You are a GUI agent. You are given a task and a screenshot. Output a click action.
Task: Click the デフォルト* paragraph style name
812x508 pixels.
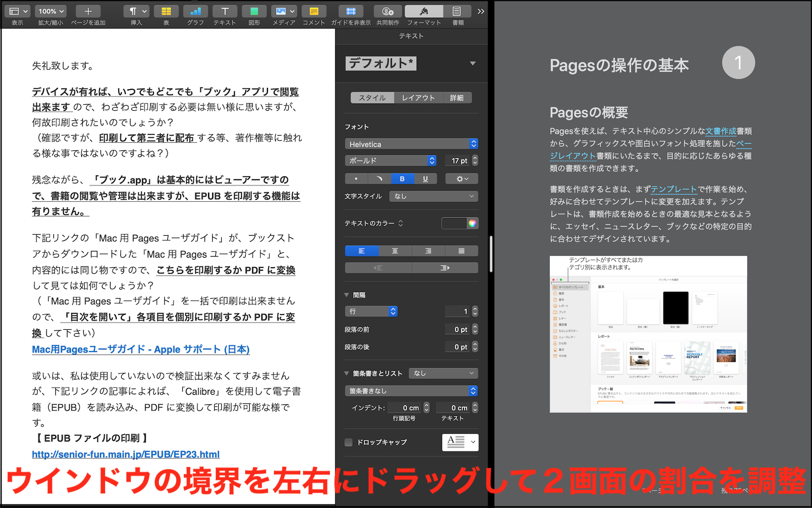coord(381,63)
